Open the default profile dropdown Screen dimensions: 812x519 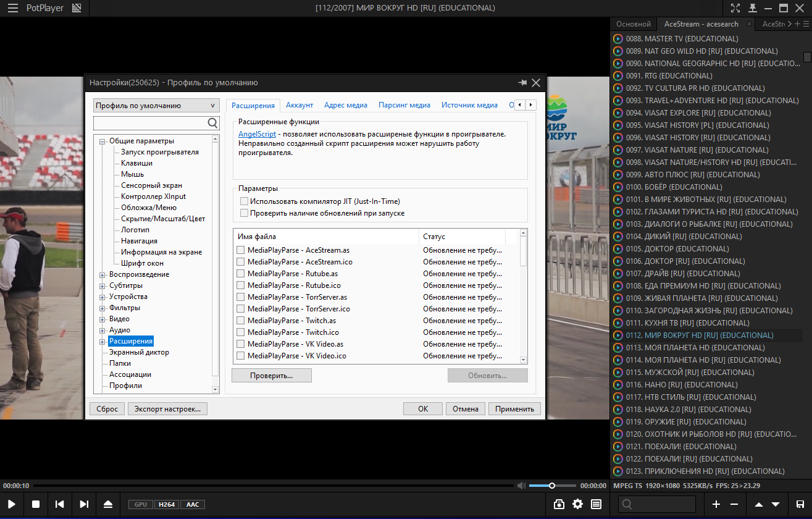[x=156, y=106]
